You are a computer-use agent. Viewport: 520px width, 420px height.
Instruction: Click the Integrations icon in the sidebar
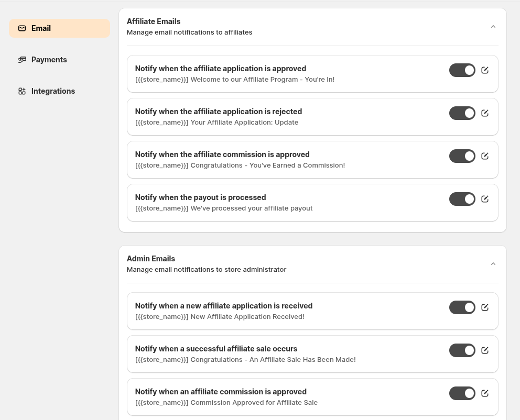22,91
